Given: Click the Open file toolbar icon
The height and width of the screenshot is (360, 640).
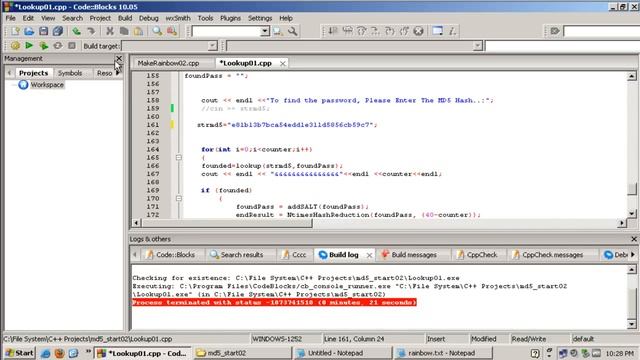Looking at the screenshot, I should coord(29,31).
